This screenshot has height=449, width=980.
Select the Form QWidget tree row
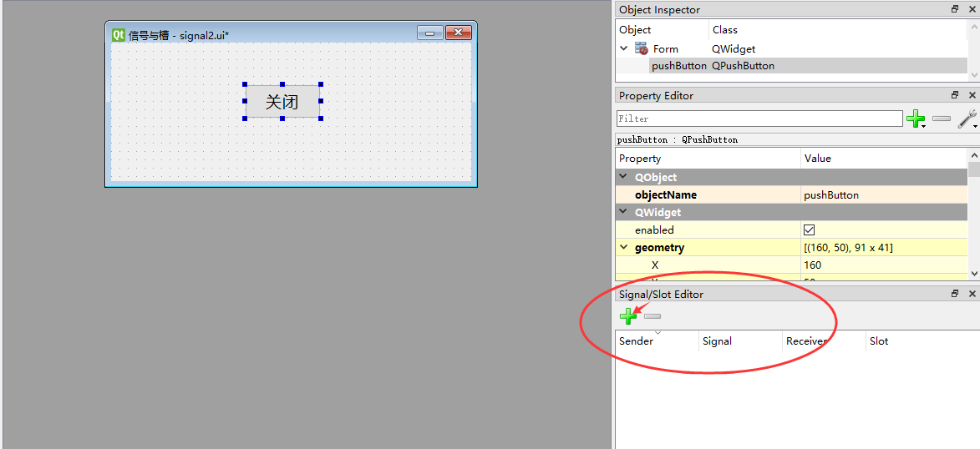[x=792, y=48]
